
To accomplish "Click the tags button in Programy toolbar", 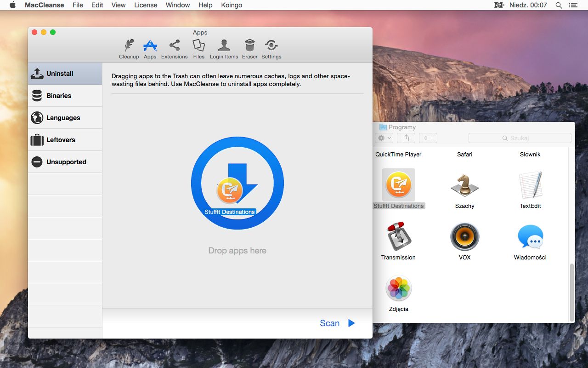I will pos(428,138).
